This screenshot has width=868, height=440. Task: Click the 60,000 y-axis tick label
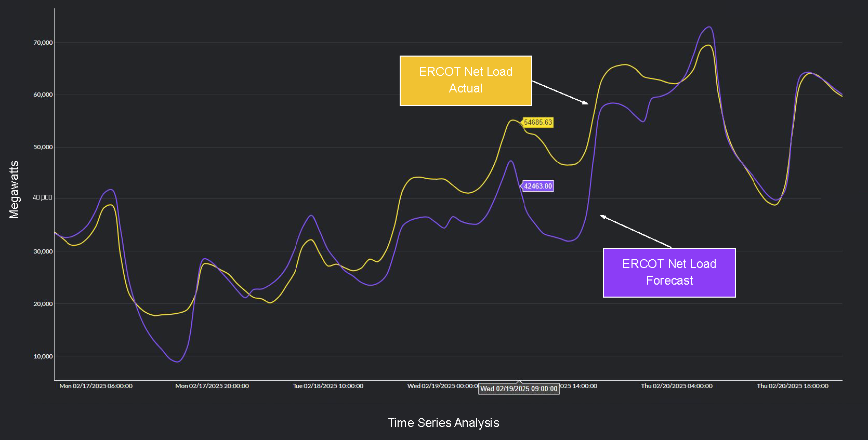[x=43, y=95]
